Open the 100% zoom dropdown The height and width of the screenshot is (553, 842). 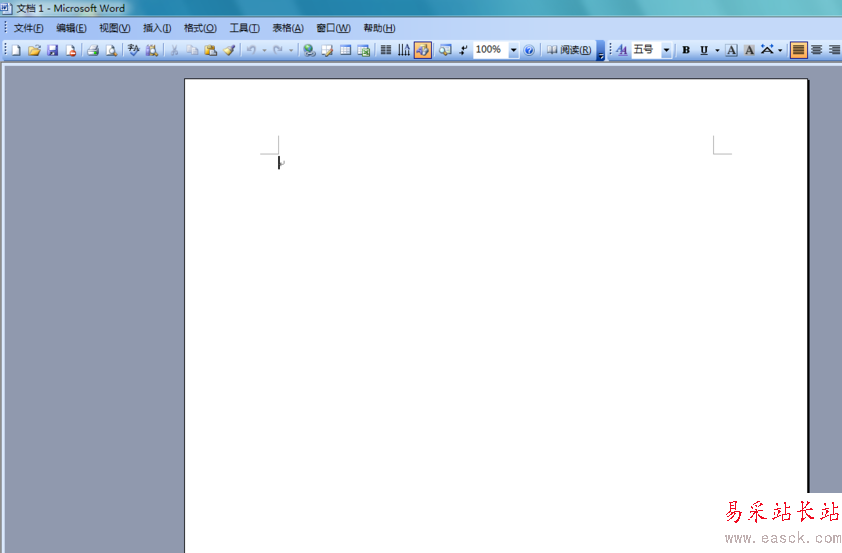coord(513,50)
